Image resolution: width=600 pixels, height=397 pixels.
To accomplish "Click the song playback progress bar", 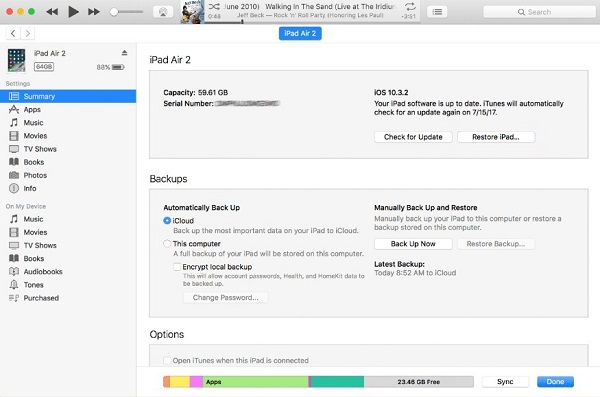I will pos(312,22).
